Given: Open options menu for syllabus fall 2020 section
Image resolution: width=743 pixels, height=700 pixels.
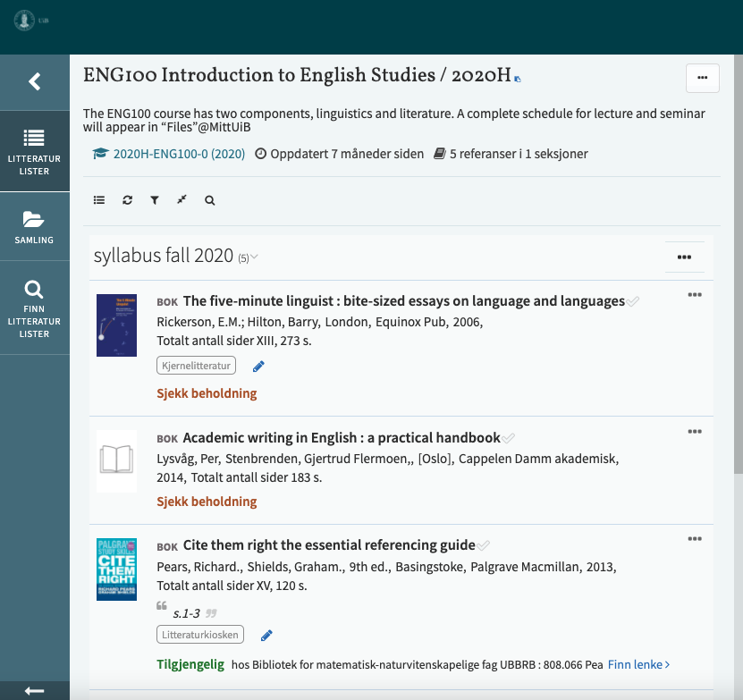Looking at the screenshot, I should [684, 257].
